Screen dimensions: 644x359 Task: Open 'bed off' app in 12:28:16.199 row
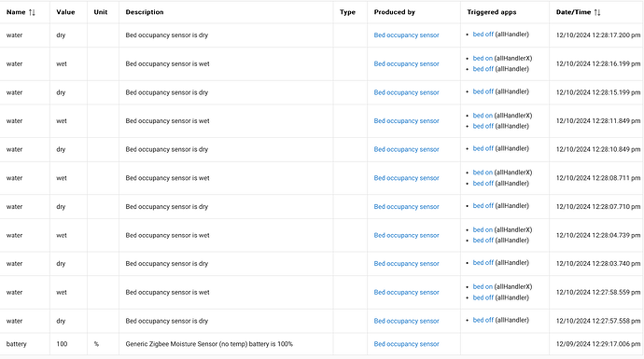click(483, 69)
